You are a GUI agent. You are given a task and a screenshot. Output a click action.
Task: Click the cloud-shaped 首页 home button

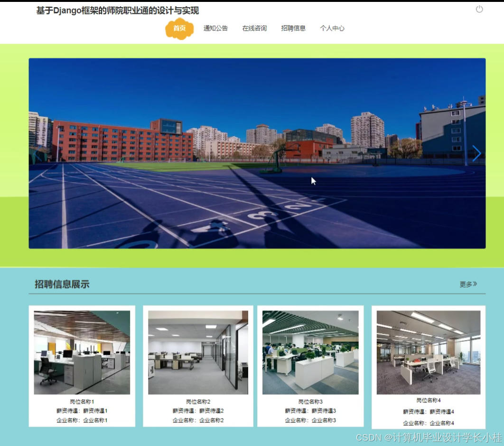pos(179,28)
